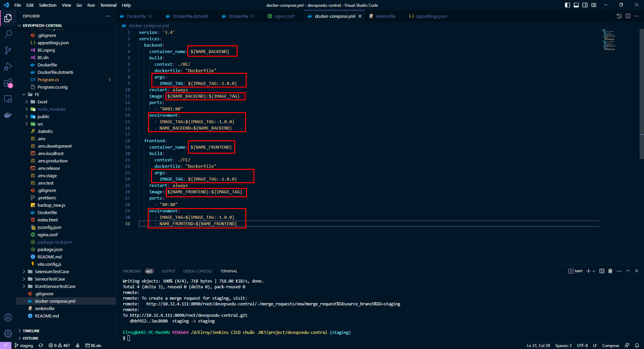Open the Accounts menu icon
The height and width of the screenshot is (349, 644).
click(8, 317)
